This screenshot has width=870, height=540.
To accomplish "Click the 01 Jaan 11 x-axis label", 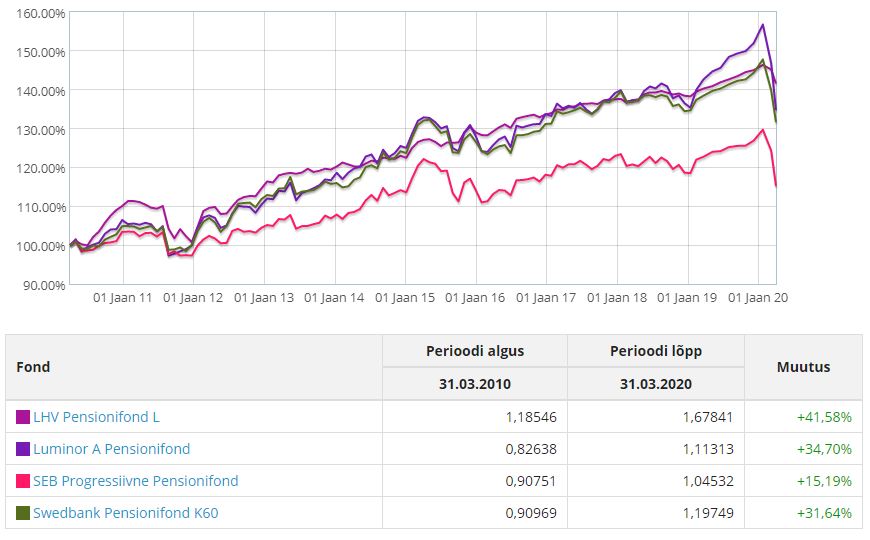I will (x=123, y=298).
